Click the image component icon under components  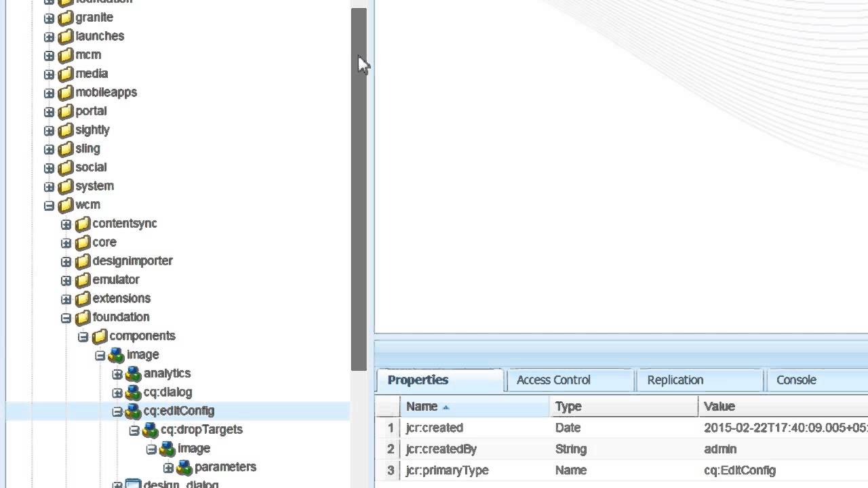point(117,355)
